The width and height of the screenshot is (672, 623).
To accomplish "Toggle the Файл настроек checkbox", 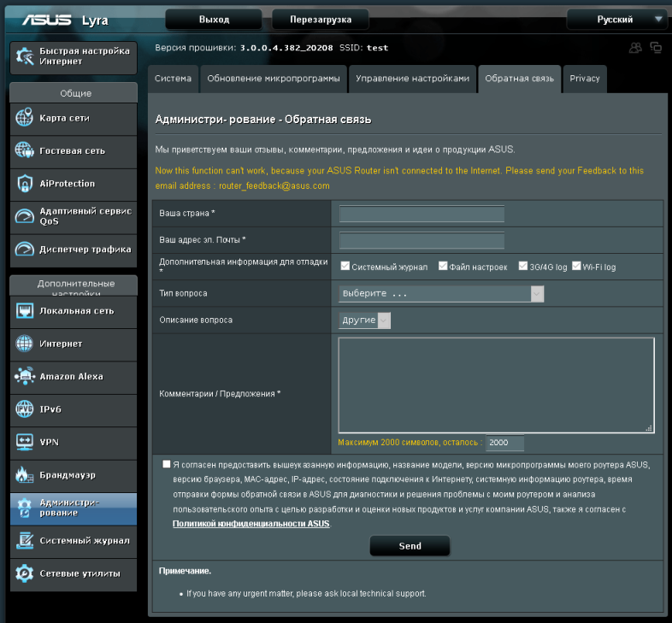I will (x=443, y=266).
